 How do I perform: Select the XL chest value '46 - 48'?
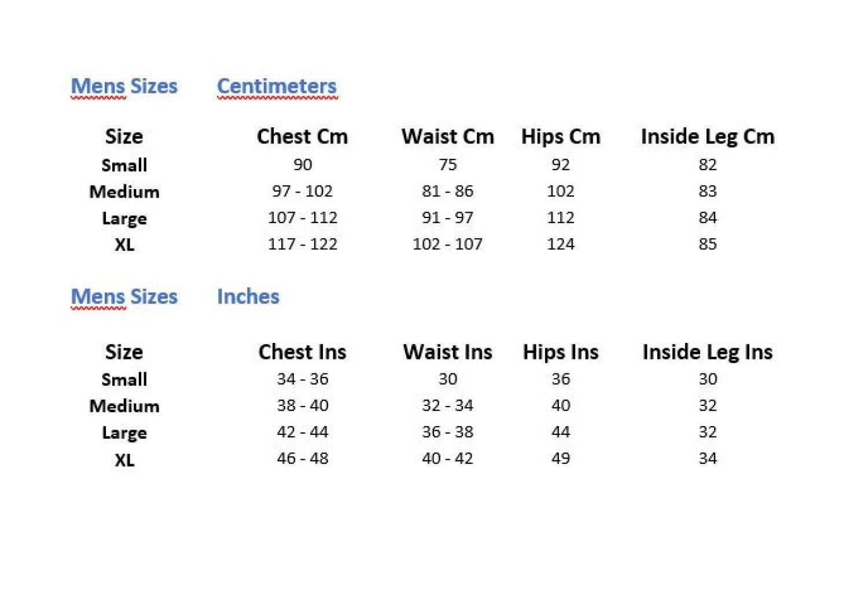click(x=302, y=459)
